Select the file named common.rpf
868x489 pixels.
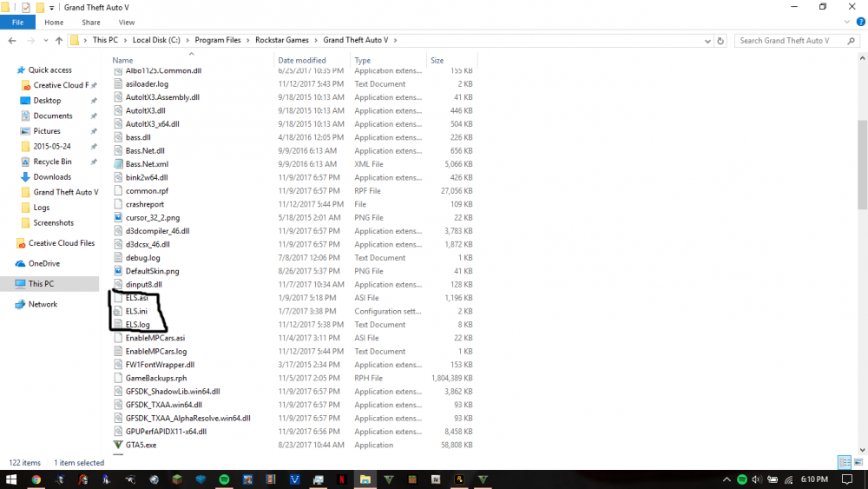(147, 191)
